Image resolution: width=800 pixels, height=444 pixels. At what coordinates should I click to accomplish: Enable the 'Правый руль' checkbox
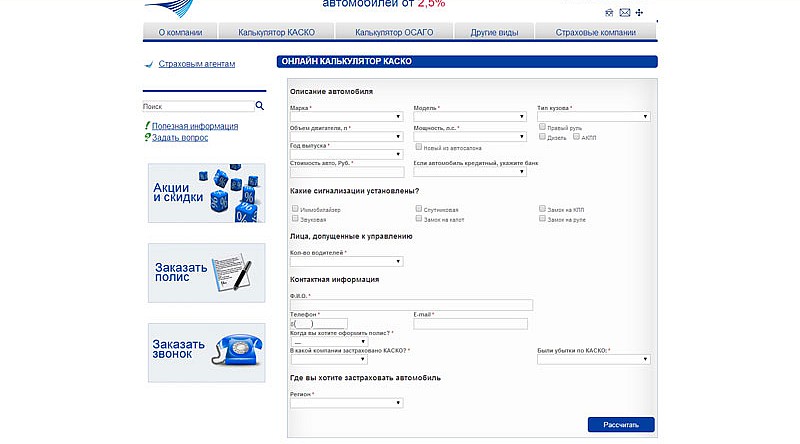click(542, 127)
